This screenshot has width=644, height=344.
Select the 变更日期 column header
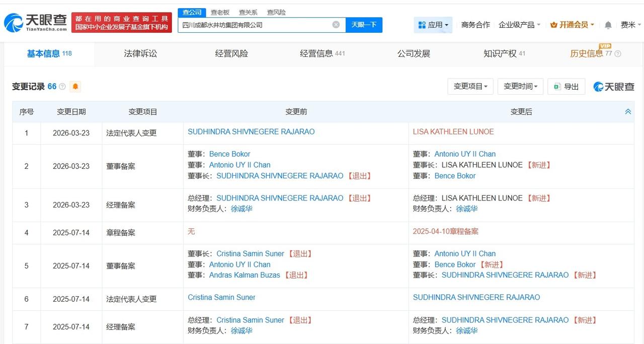point(71,112)
